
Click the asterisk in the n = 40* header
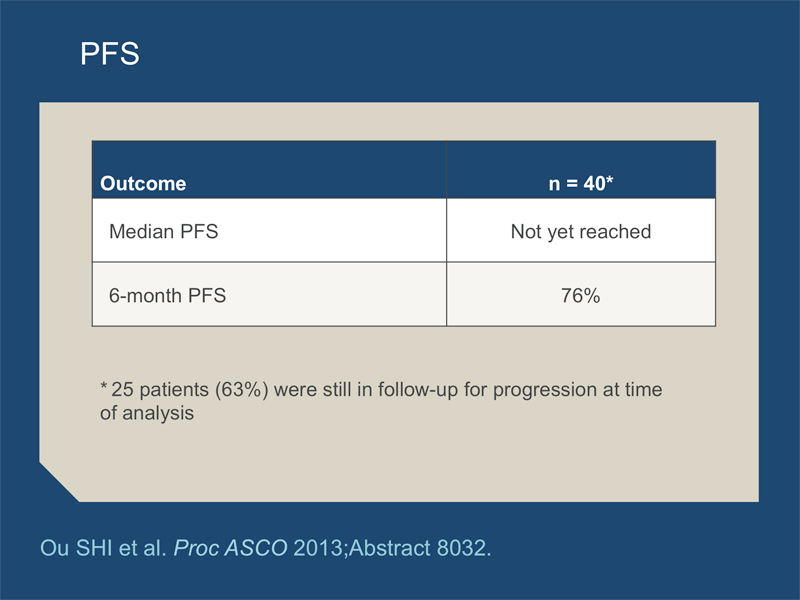[x=609, y=180]
